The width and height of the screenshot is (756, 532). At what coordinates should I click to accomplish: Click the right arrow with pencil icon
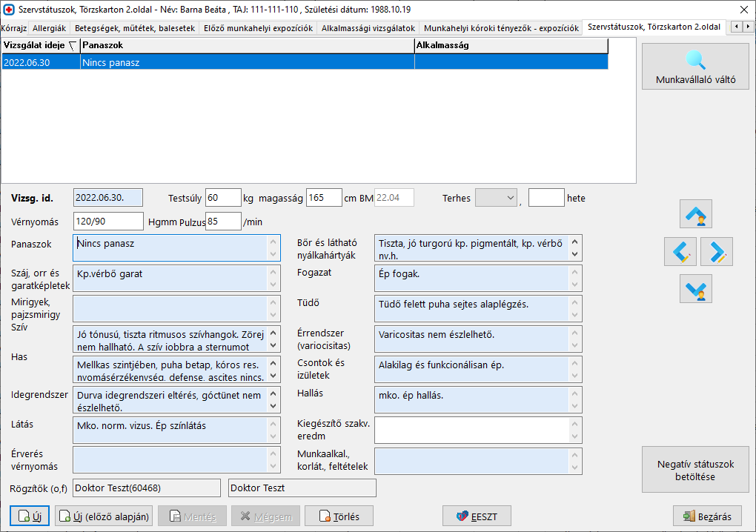click(716, 252)
